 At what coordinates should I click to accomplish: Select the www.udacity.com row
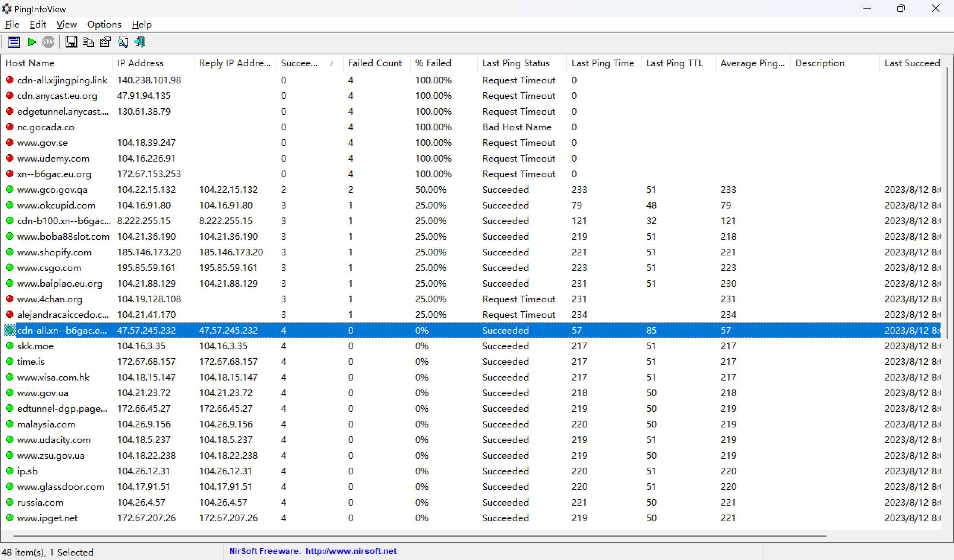pos(471,440)
